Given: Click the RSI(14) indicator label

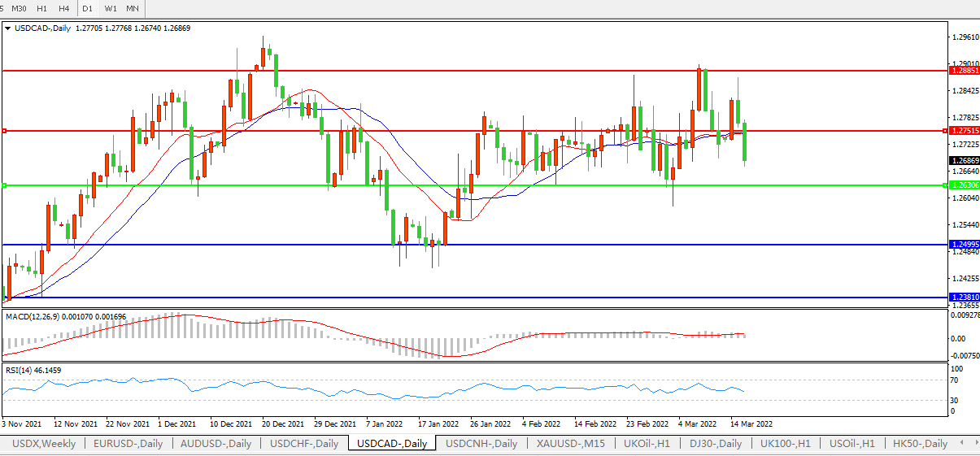Looking at the screenshot, I should 19,370.
